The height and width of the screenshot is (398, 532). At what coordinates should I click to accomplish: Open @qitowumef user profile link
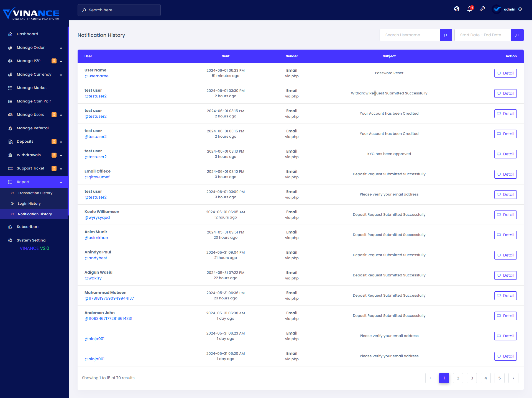click(x=97, y=177)
